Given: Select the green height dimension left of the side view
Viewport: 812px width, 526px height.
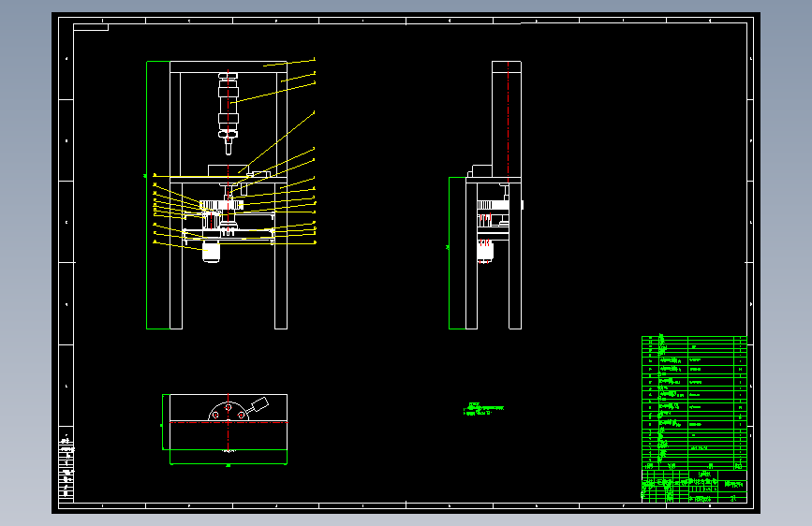Looking at the screenshot, I should [449, 253].
